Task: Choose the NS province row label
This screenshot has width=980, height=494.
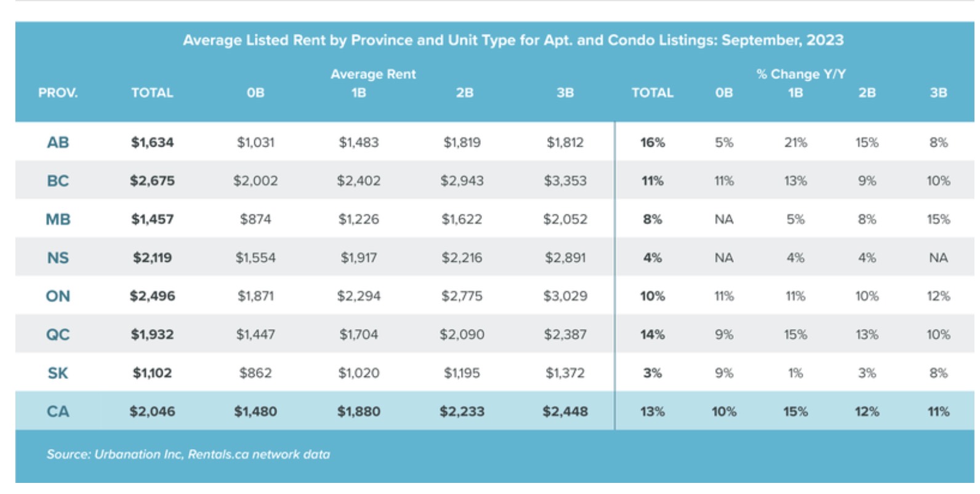Action: 58,258
